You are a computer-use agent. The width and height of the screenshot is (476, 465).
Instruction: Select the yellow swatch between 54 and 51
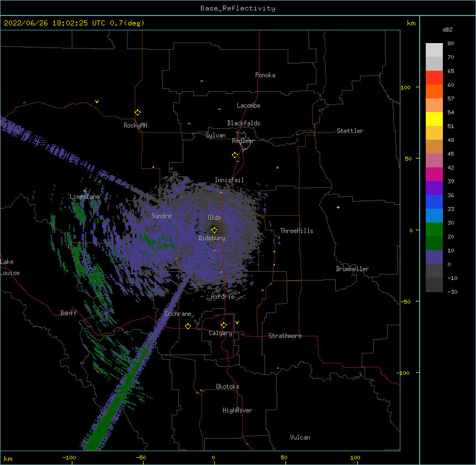coord(434,119)
